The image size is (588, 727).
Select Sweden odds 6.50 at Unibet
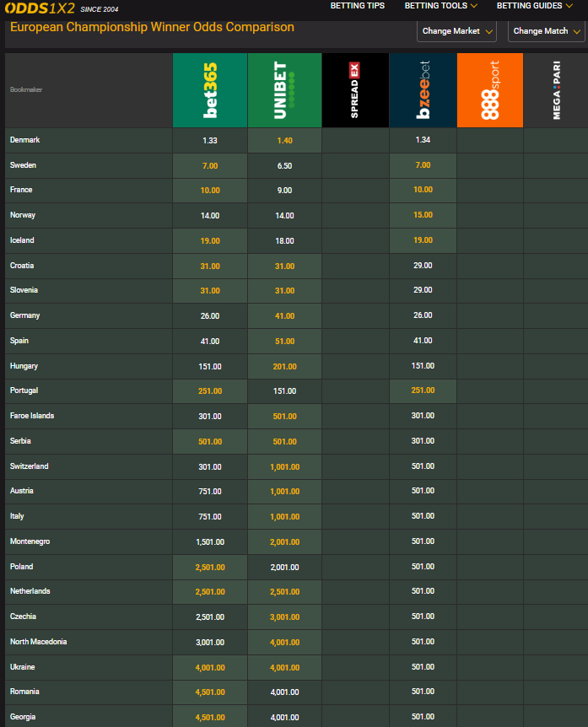(x=284, y=166)
